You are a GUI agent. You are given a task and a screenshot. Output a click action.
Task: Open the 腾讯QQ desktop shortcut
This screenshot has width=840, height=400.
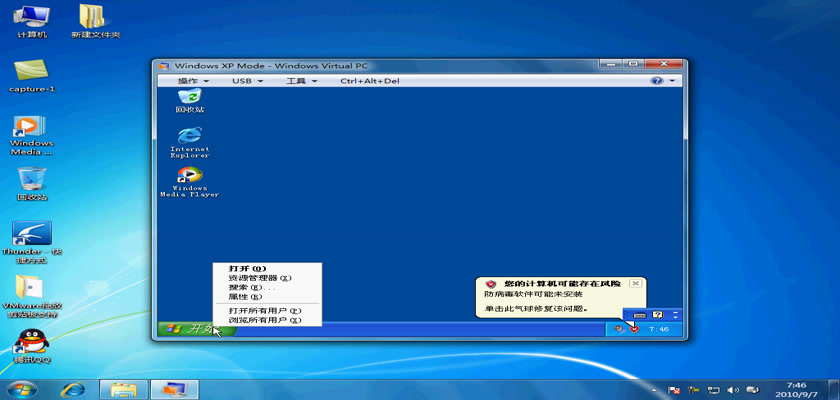click(31, 343)
